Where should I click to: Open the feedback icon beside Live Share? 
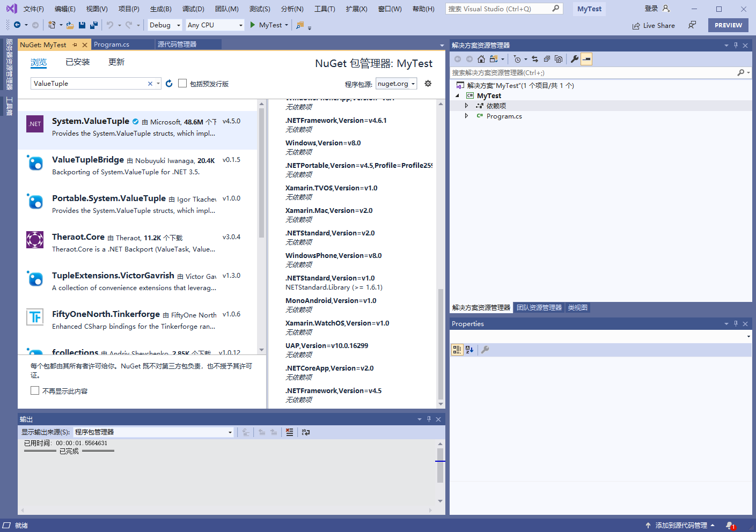click(x=692, y=25)
